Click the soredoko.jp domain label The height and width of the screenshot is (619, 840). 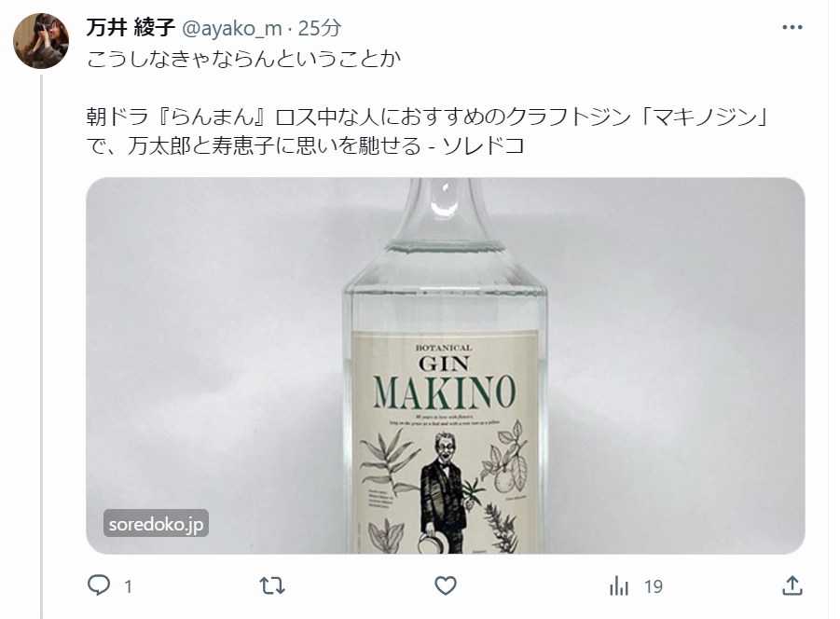click(156, 524)
